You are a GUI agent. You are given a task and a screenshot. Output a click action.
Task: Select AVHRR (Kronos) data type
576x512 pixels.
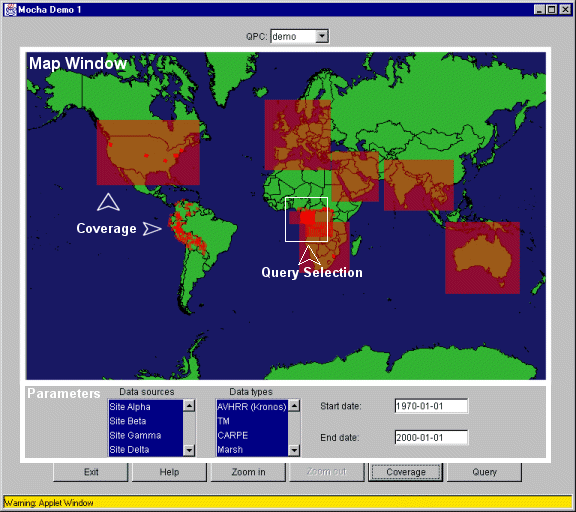[252, 407]
